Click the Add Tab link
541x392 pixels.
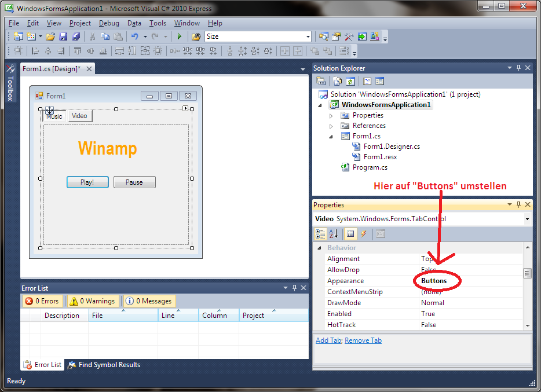(328, 340)
